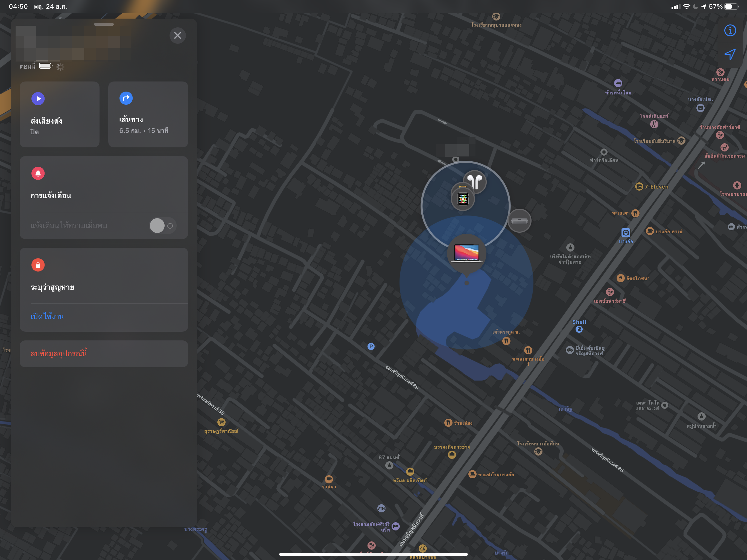Tap the เดอะ โคโค่ แคช อะเวย์ pin

[665, 405]
